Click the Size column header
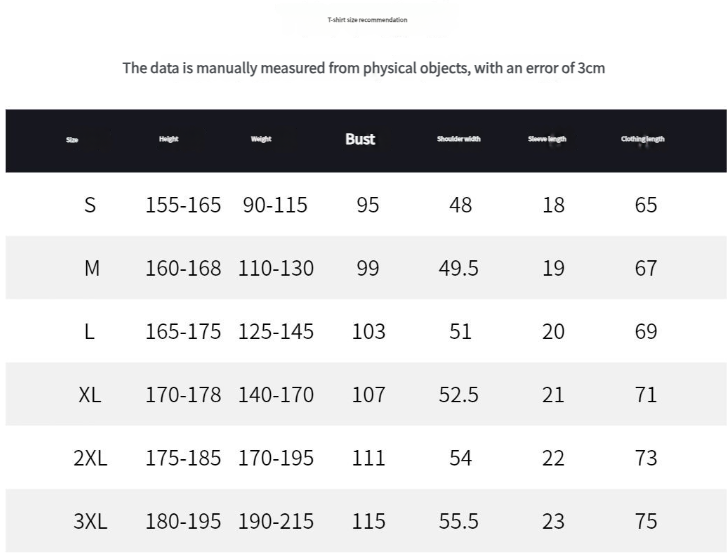Image resolution: width=727 pixels, height=553 pixels. 72,140
